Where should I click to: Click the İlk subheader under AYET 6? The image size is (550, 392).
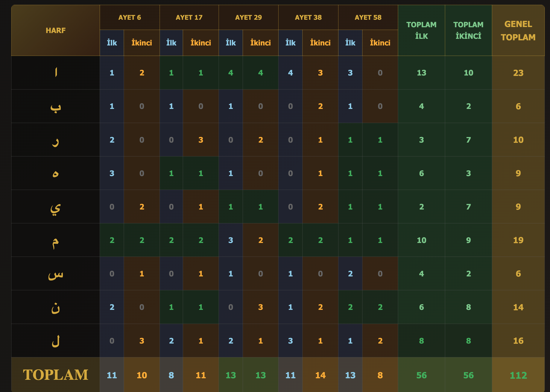[x=112, y=43]
